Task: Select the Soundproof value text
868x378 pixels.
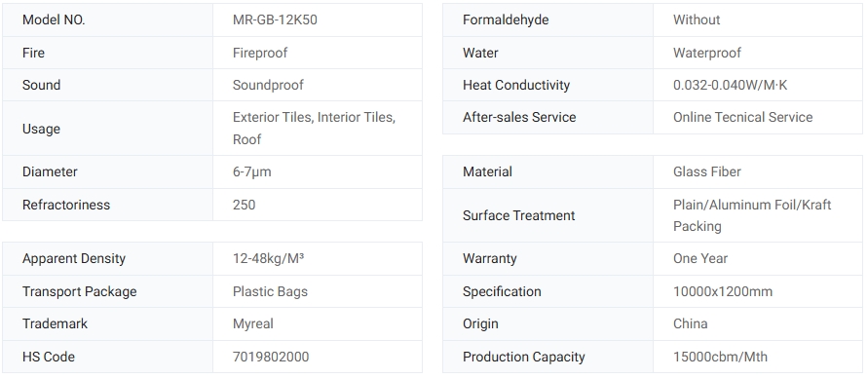Action: [268, 85]
